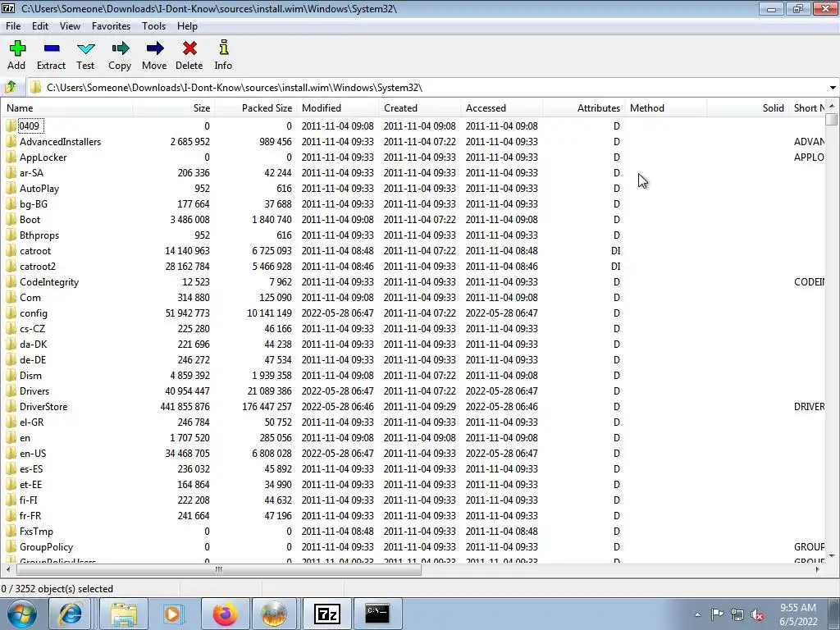840x630 pixels.
Task: Open the View menu
Action: (71, 25)
